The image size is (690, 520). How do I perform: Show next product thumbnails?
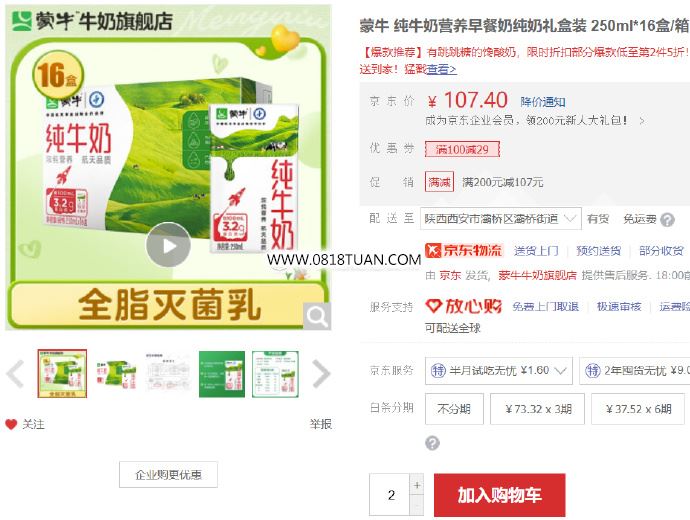point(321,374)
